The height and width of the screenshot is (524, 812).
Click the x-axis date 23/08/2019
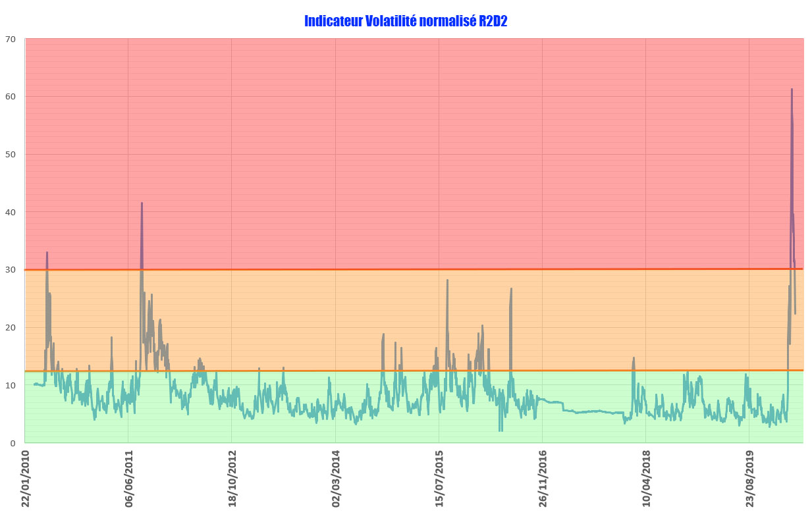click(751, 479)
